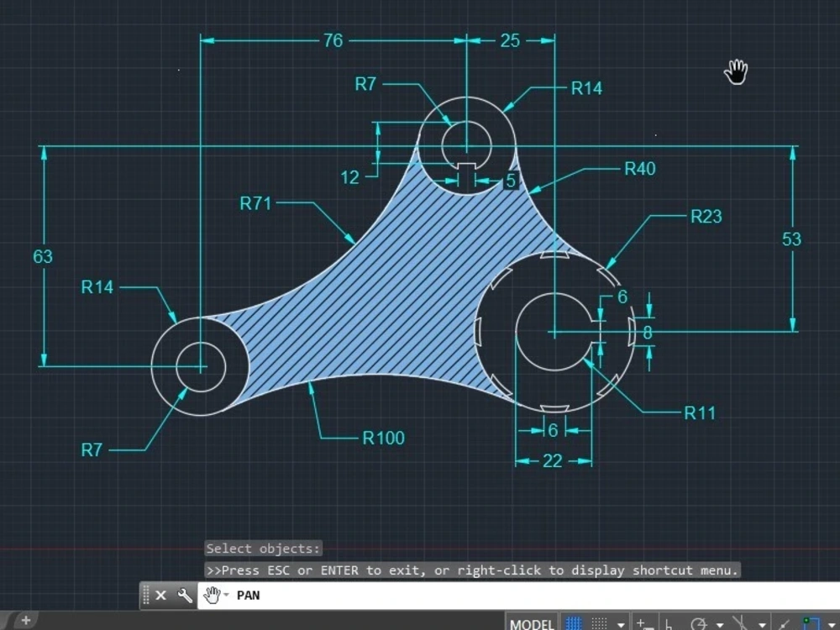The width and height of the screenshot is (840, 630).
Task: Select the 53 vertical dimension text
Action: pos(791,239)
